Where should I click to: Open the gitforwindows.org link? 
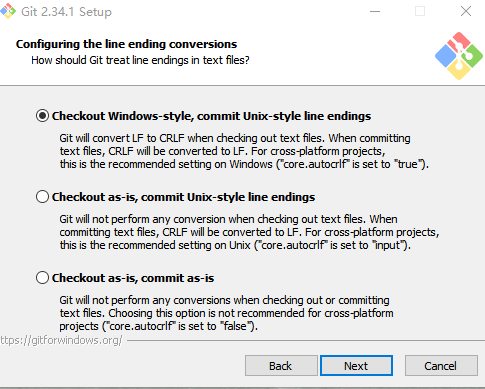61,340
